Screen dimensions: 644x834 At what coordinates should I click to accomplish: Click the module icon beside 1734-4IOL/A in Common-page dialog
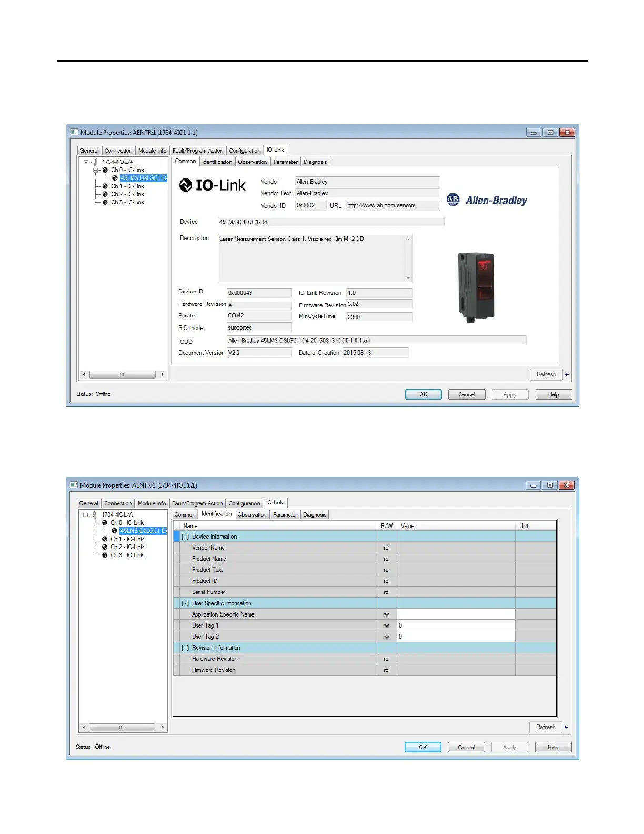(x=95, y=162)
